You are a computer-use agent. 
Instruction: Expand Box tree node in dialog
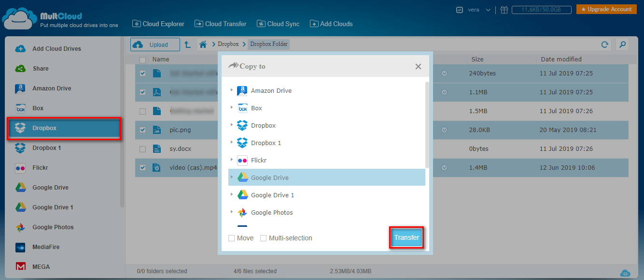click(x=232, y=107)
